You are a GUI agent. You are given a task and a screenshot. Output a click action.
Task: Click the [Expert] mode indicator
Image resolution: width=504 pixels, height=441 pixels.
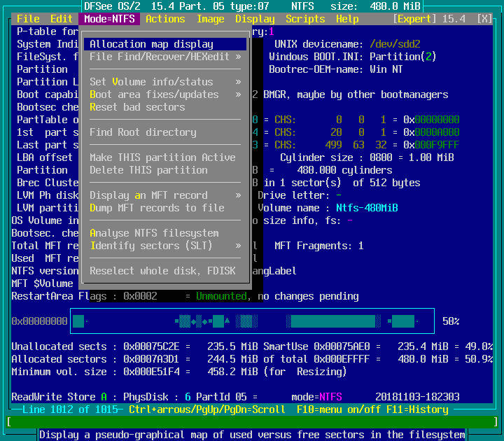click(416, 19)
